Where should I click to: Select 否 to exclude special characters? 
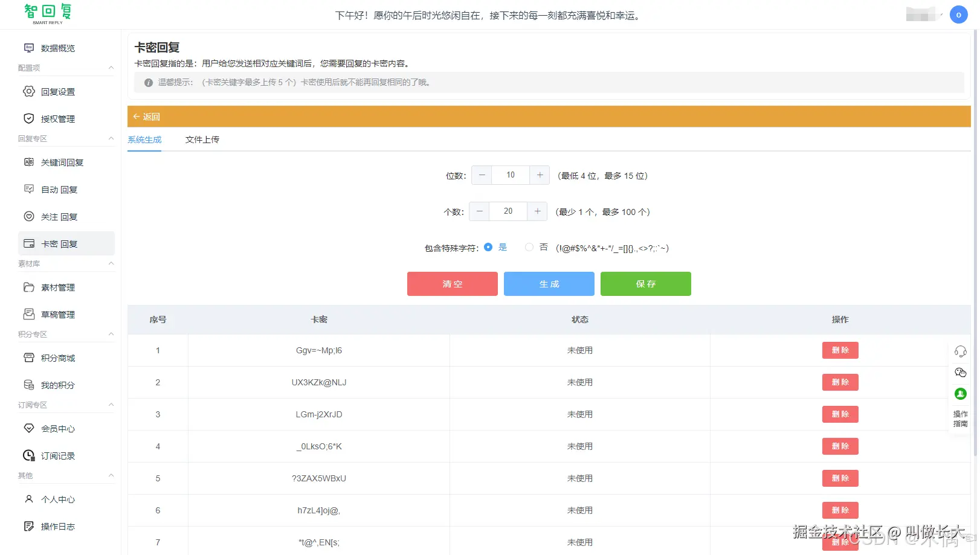[x=529, y=247]
